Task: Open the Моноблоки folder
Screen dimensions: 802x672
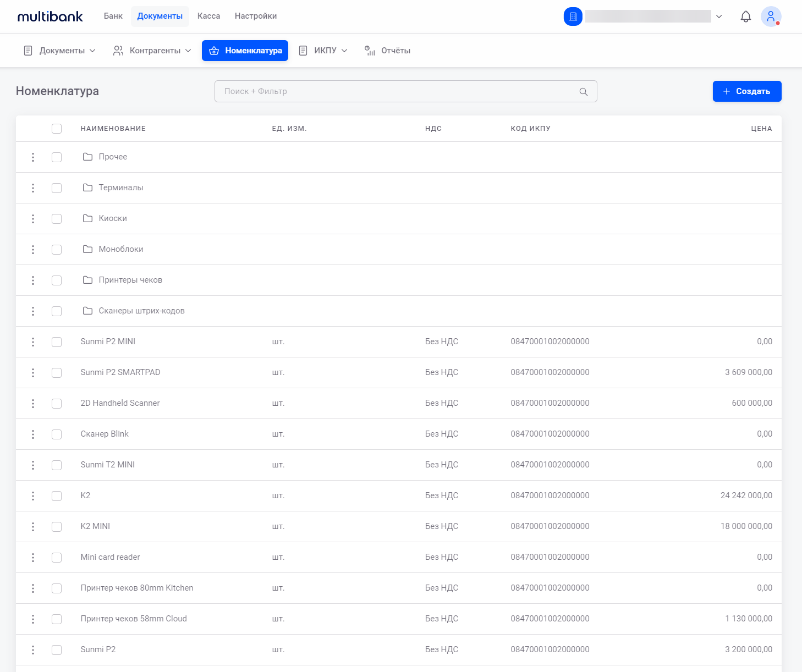Action: pos(121,249)
